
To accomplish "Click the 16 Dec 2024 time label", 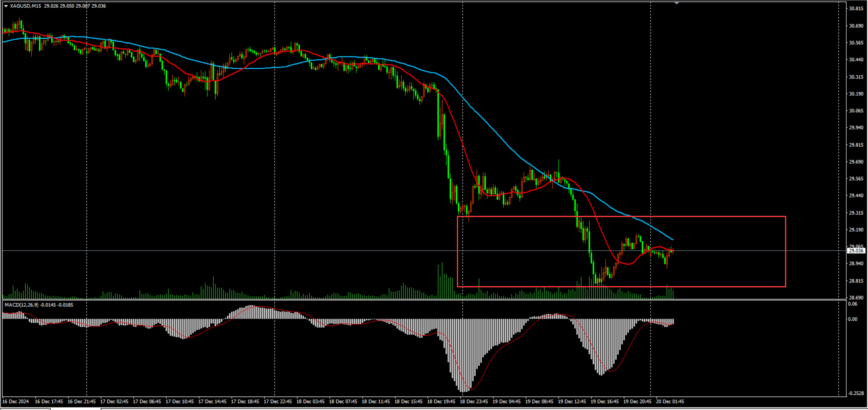I will click(16, 401).
